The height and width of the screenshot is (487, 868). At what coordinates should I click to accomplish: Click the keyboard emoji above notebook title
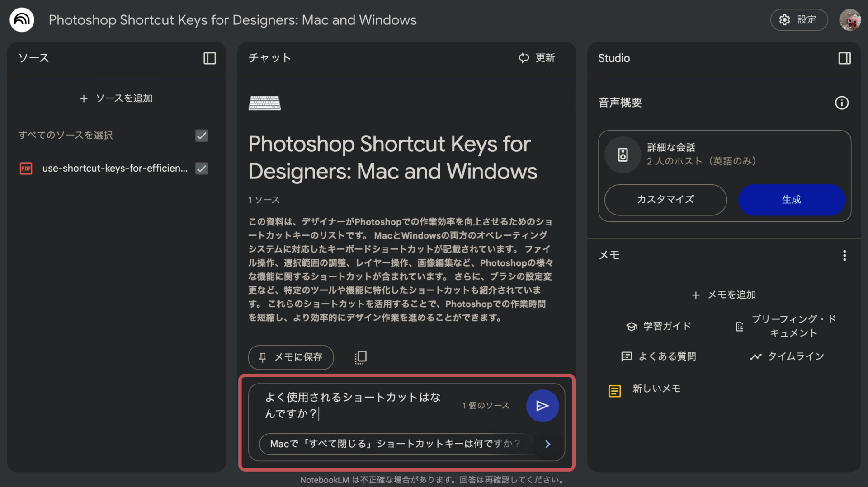coord(264,103)
